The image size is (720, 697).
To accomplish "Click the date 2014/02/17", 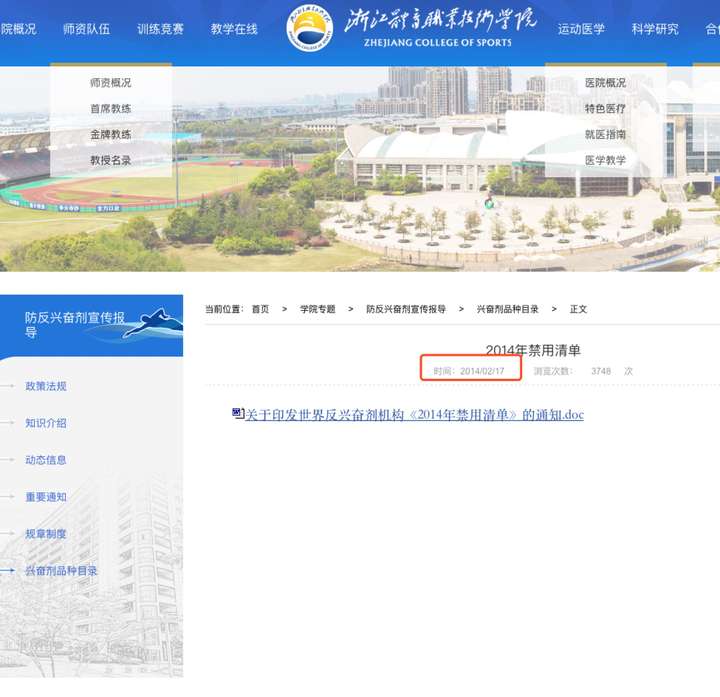I will coord(482,371).
